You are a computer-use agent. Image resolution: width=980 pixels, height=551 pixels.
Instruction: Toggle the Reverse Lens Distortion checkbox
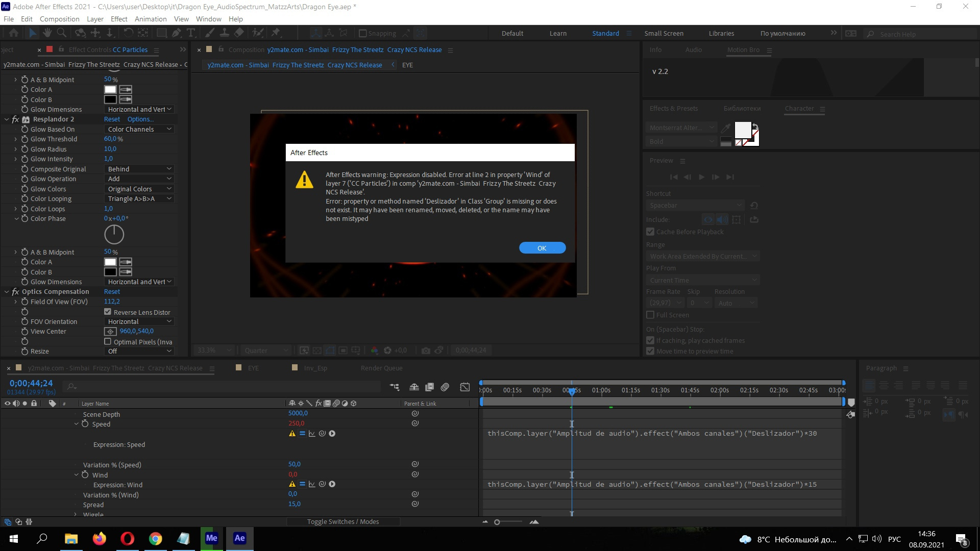[x=108, y=312]
